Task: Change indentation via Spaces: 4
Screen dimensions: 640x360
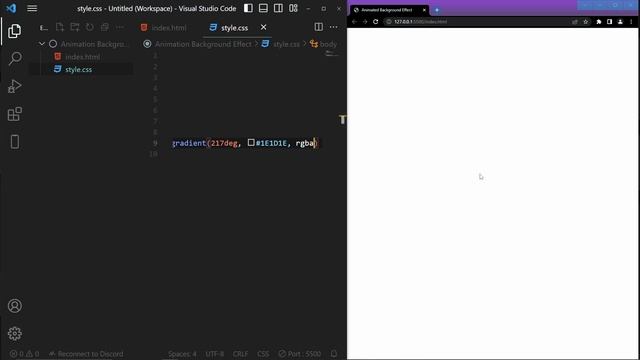Action: 182,354
